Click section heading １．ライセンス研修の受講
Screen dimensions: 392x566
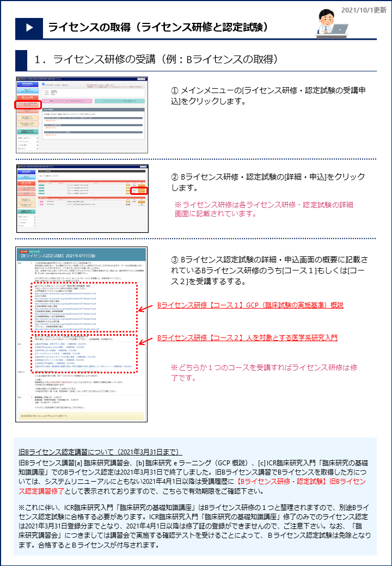(x=156, y=59)
